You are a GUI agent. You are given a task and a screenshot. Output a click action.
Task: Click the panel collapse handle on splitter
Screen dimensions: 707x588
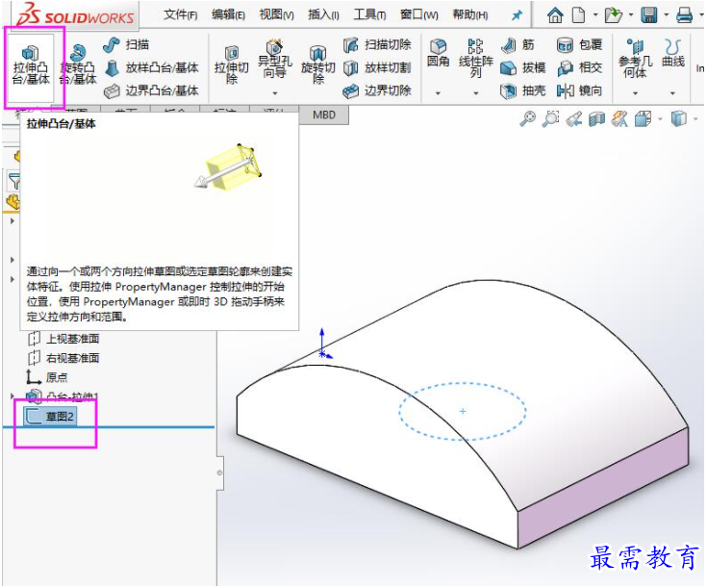click(219, 473)
